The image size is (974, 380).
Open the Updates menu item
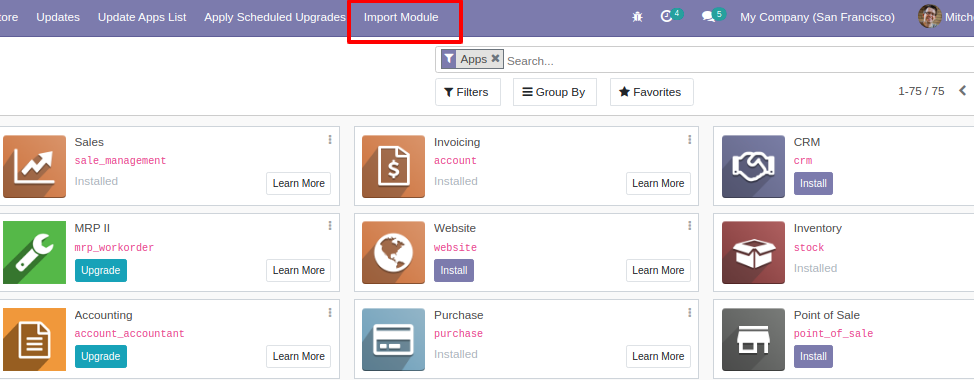[58, 17]
